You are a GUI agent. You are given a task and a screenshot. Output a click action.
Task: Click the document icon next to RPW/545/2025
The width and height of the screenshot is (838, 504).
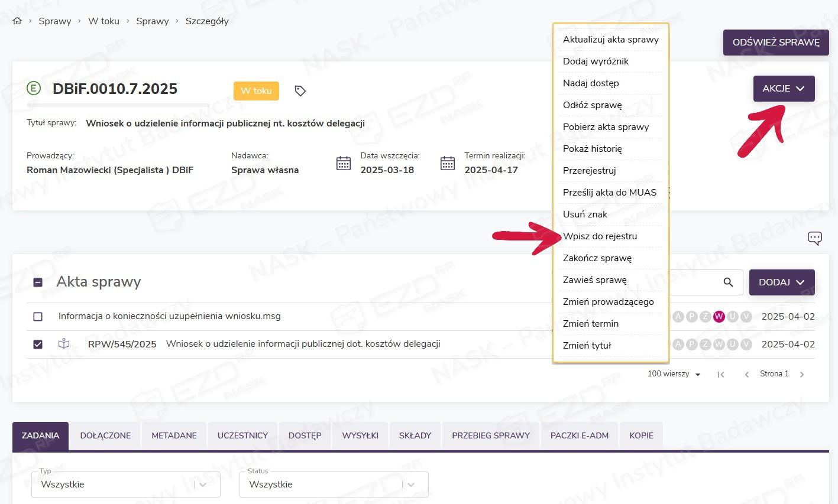(64, 344)
